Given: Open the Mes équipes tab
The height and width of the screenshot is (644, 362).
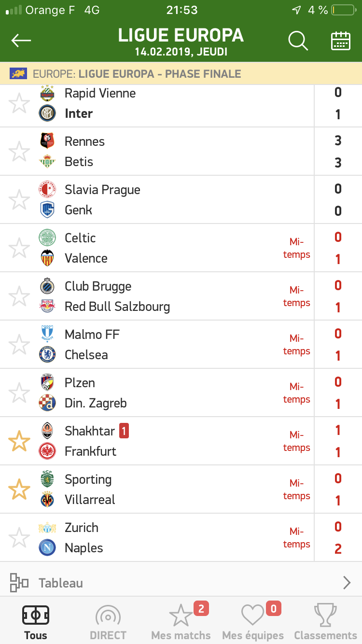Looking at the screenshot, I should point(253,622).
